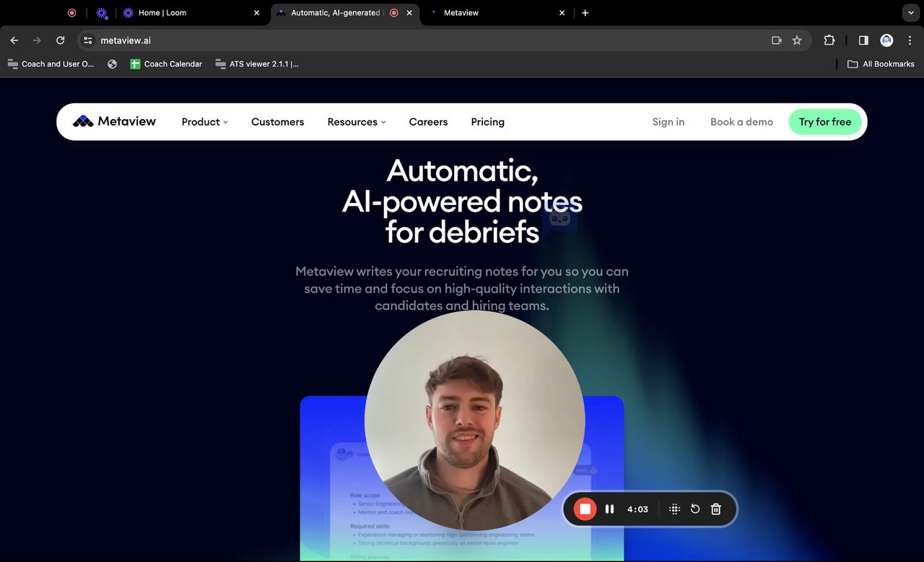Close the Home | Loom tab

click(256, 13)
